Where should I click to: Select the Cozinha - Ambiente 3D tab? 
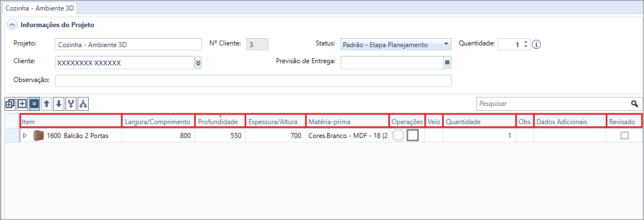pos(39,7)
